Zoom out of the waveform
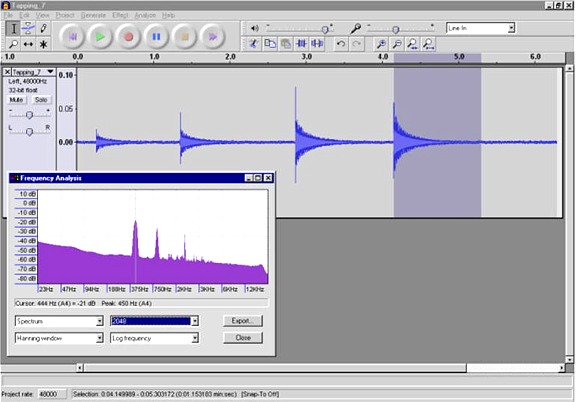This screenshot has width=576, height=402. (x=396, y=44)
